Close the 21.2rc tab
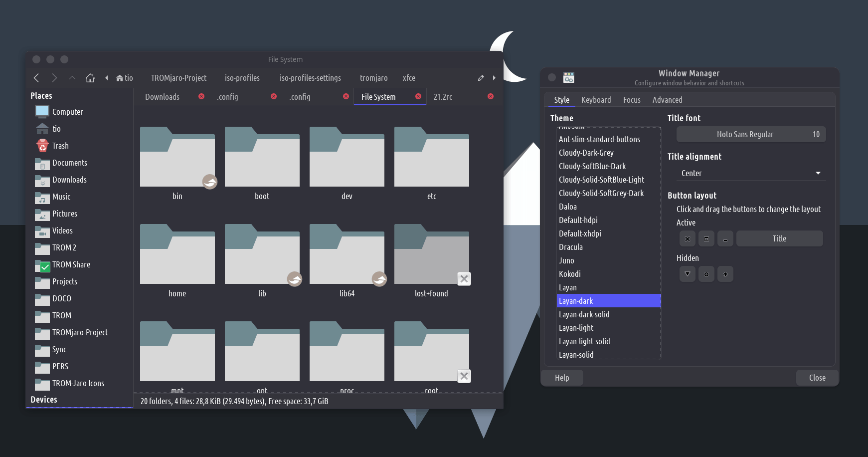 tap(491, 96)
